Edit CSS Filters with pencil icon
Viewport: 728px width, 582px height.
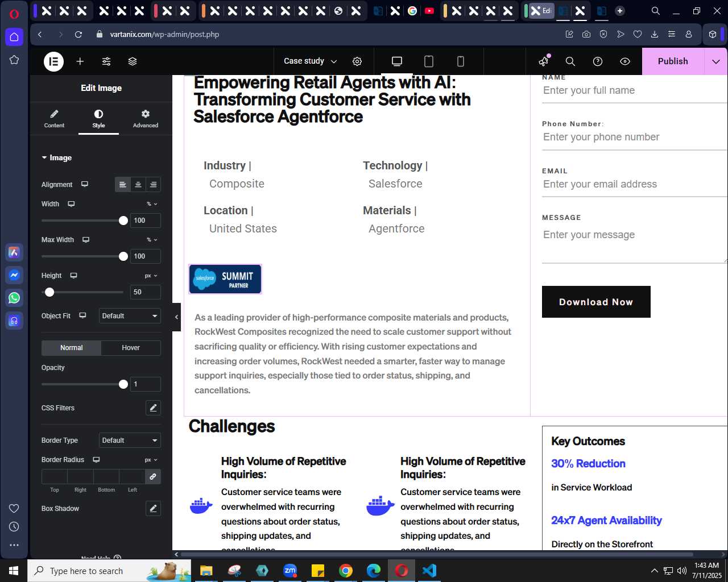pos(153,408)
